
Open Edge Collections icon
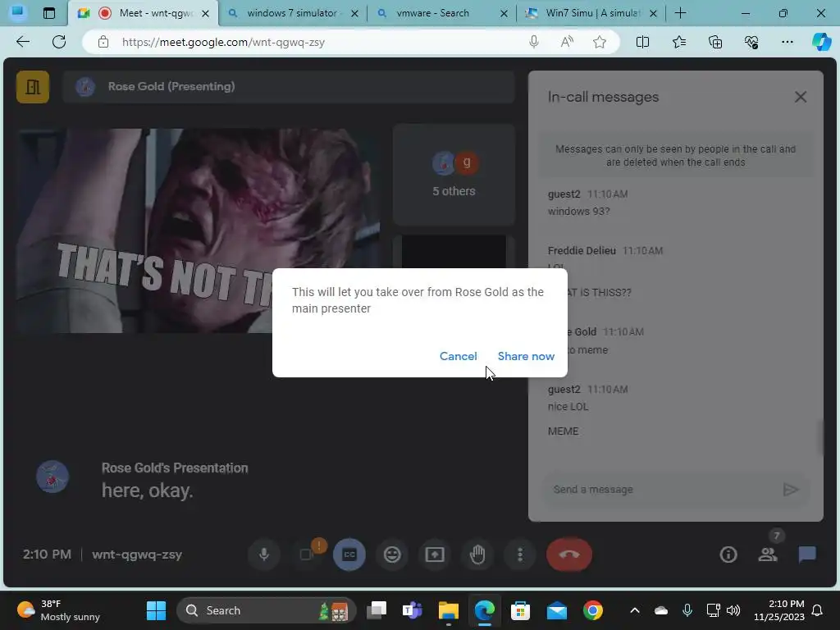click(715, 42)
